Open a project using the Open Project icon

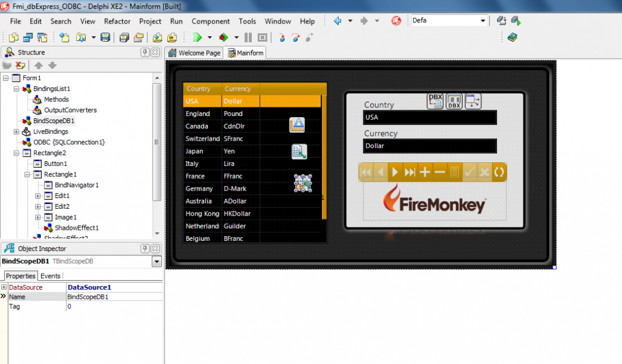click(x=139, y=37)
